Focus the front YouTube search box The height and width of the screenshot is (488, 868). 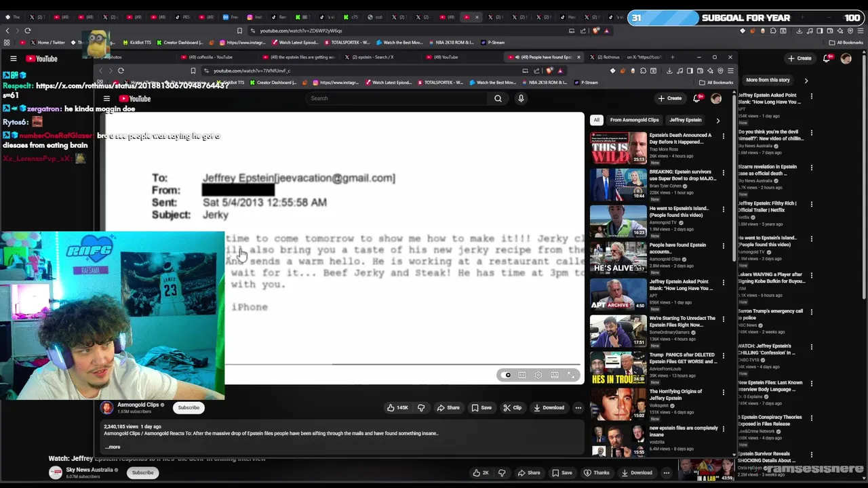click(x=396, y=98)
